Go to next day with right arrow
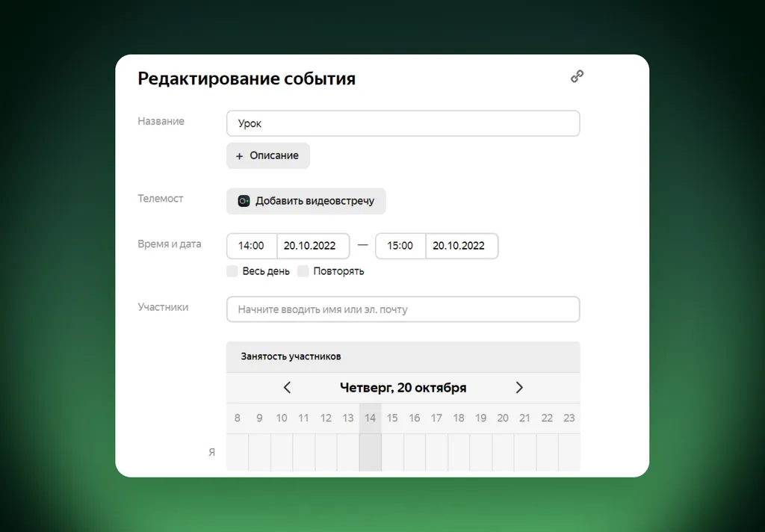This screenshot has width=765, height=532. [x=519, y=388]
